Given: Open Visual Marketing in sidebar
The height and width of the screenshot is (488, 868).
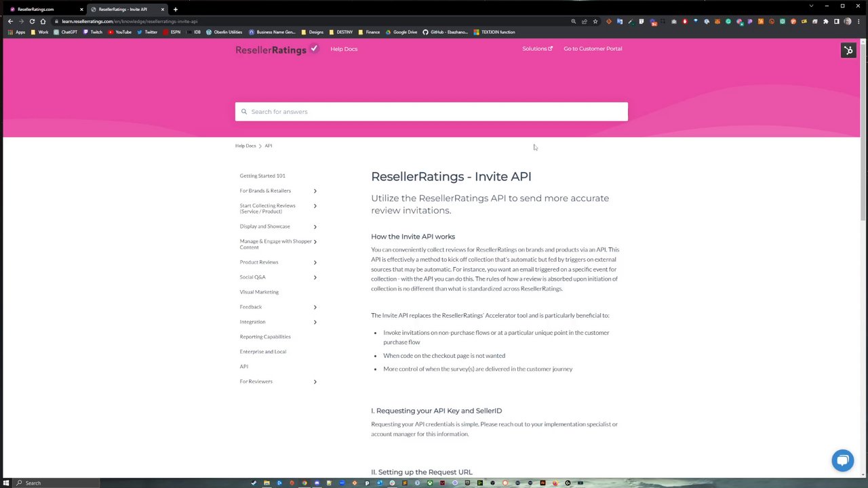Looking at the screenshot, I should coord(259,292).
